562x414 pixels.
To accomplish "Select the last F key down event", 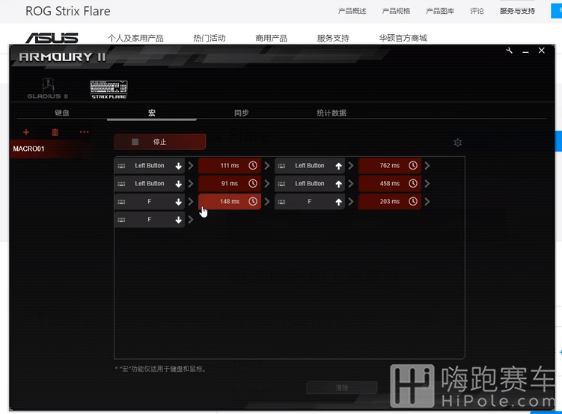I will (x=149, y=219).
